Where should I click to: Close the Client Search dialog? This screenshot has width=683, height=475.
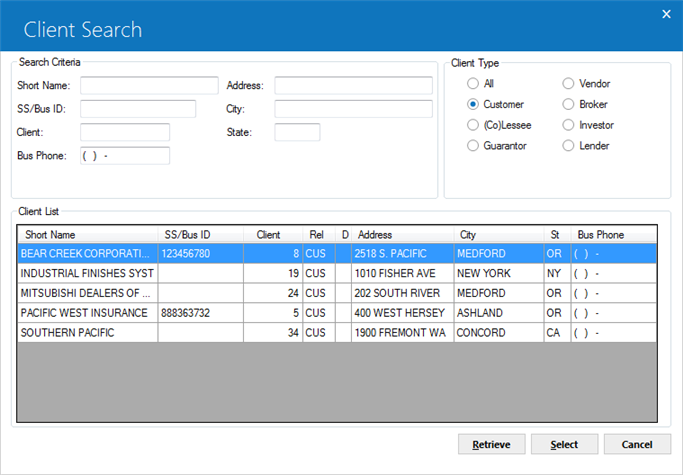666,14
